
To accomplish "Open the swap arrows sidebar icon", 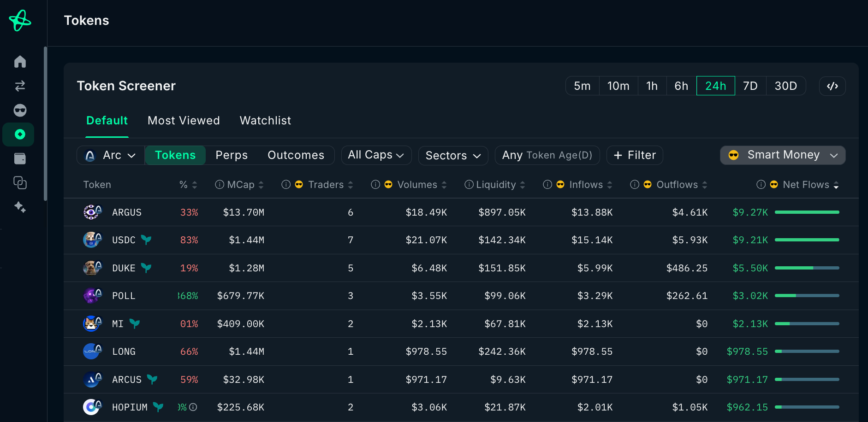I will (x=20, y=86).
